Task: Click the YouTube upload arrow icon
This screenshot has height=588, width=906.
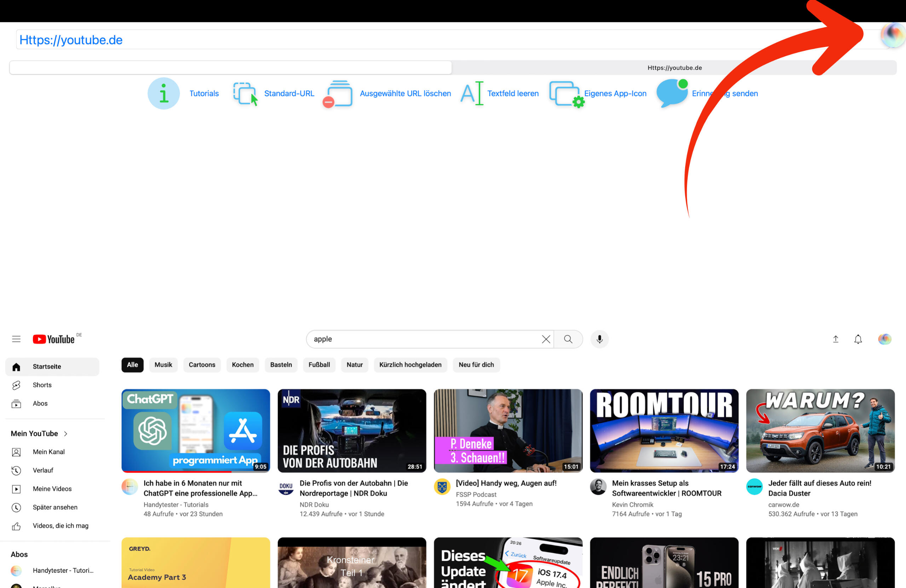Action: 835,339
